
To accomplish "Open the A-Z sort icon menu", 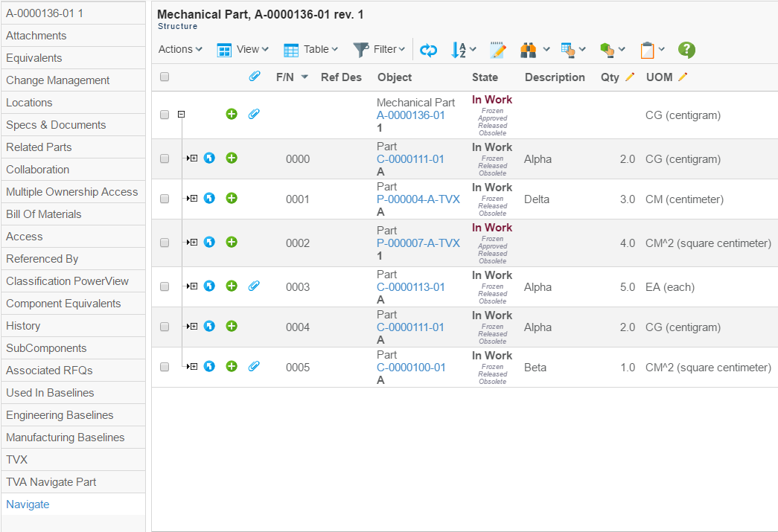I will click(x=459, y=50).
